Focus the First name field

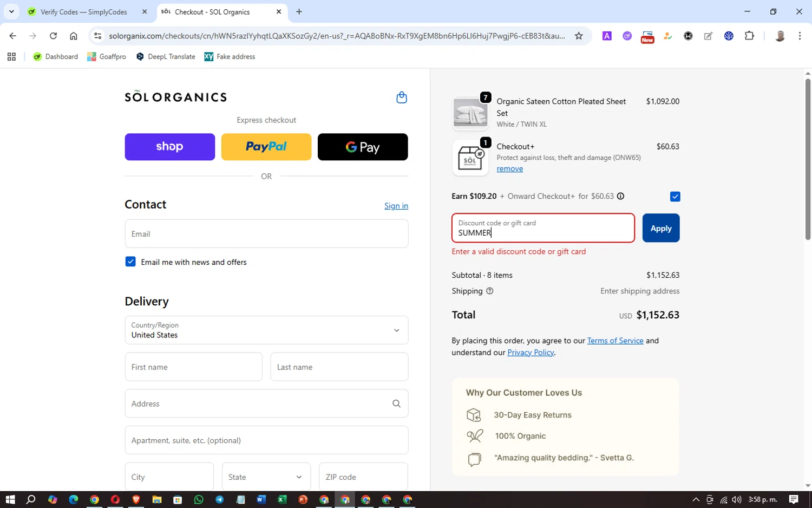(x=193, y=367)
